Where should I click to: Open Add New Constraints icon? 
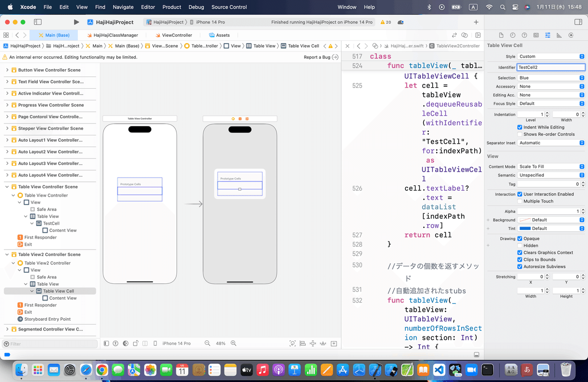tap(313, 343)
